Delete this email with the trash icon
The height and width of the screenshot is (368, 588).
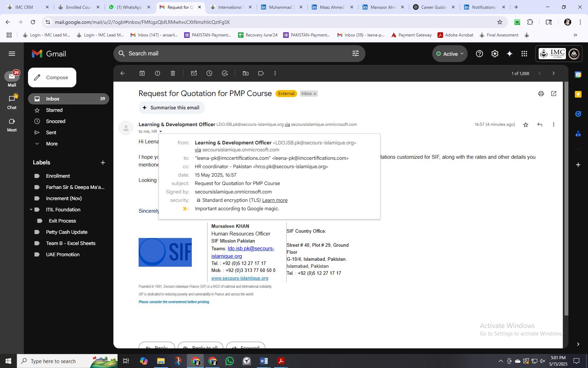[x=173, y=73]
